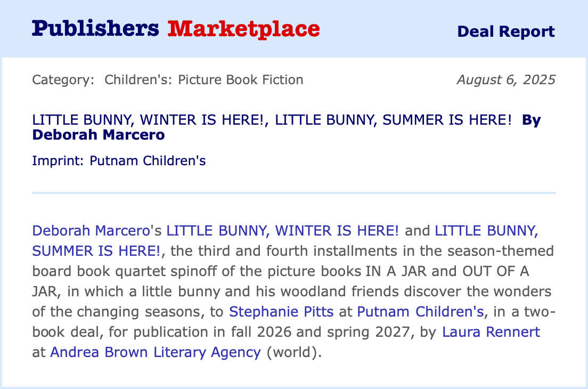This screenshot has width=588, height=389.
Task: Open the Stephanie Pitts editor link
Action: 281,312
